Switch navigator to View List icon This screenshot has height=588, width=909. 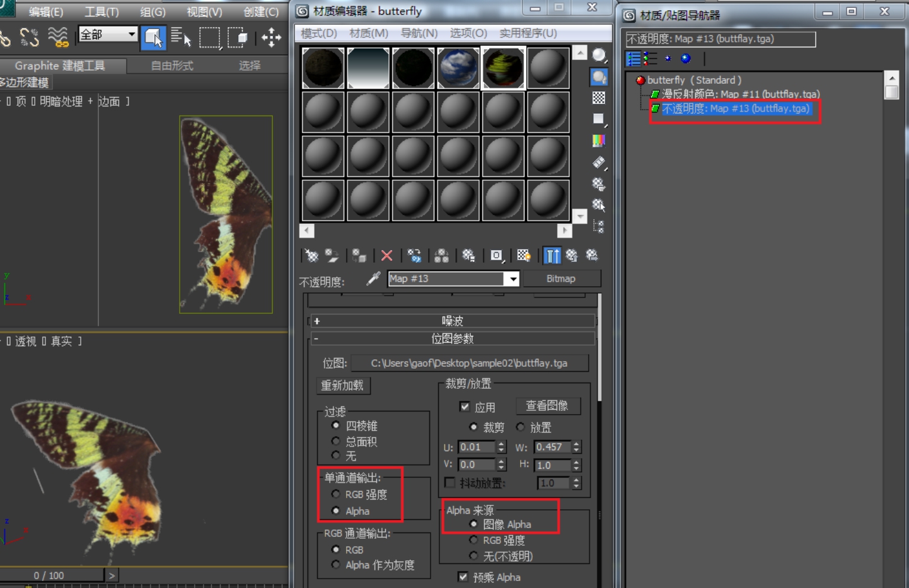[634, 59]
